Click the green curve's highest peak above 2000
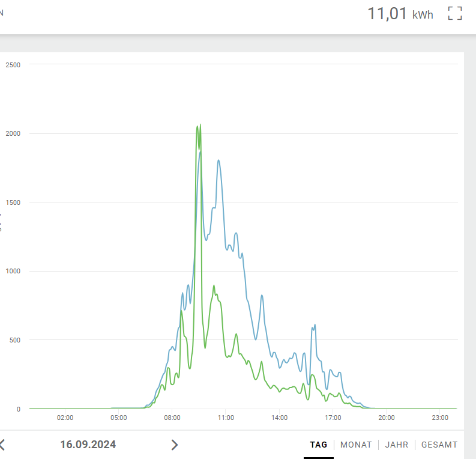This screenshot has height=459, width=476. pos(199,126)
